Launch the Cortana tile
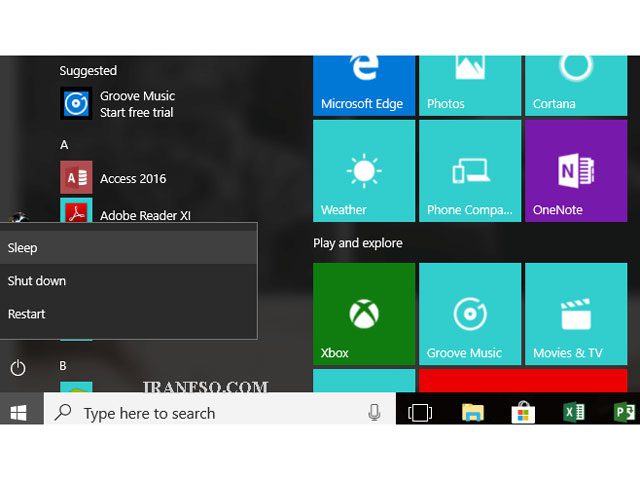The width and height of the screenshot is (640, 480). click(x=576, y=86)
